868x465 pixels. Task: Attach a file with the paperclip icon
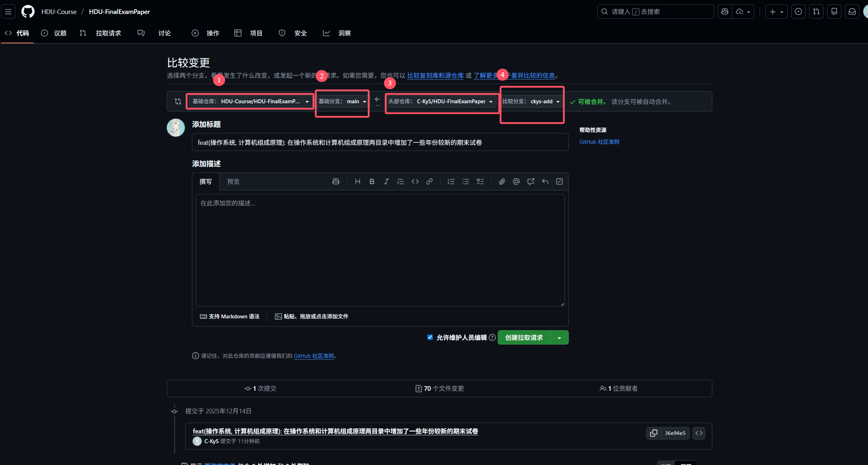(x=502, y=181)
